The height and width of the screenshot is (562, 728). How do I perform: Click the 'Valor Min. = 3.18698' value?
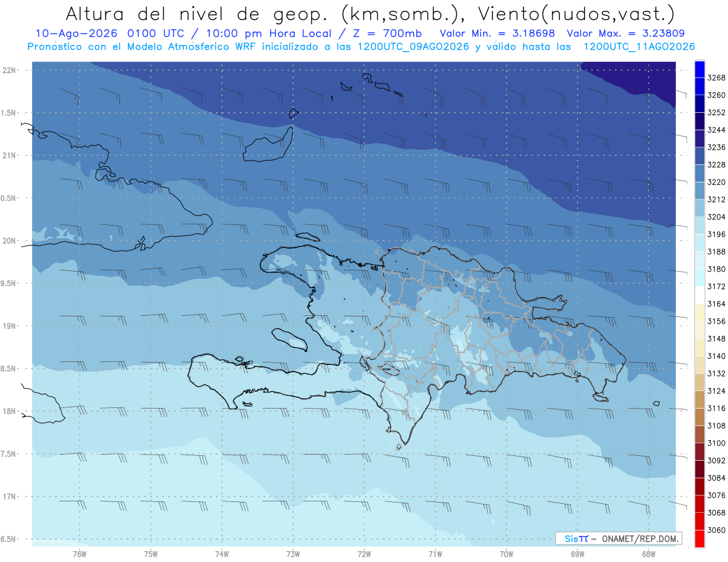click(499, 34)
